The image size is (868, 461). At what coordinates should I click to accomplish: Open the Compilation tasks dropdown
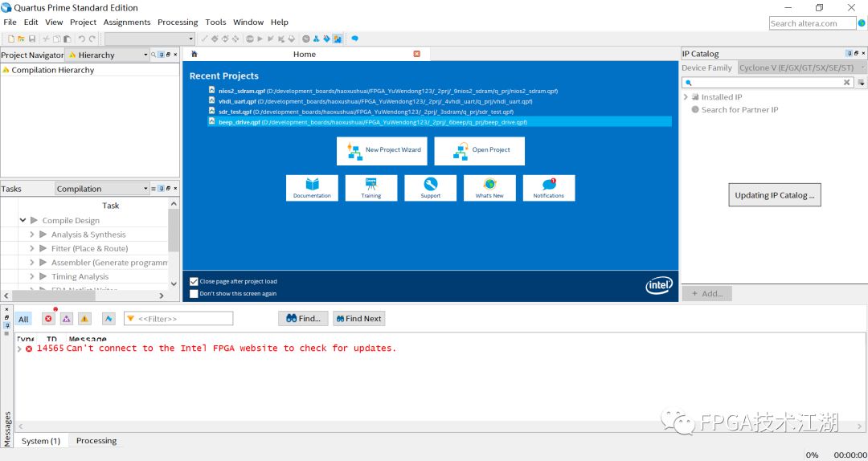click(102, 189)
